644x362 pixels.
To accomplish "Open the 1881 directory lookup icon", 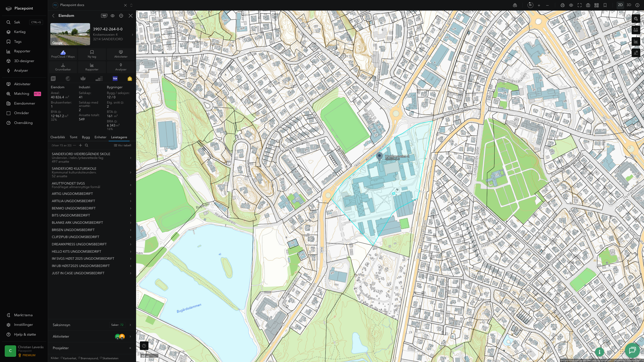I will [104, 16].
